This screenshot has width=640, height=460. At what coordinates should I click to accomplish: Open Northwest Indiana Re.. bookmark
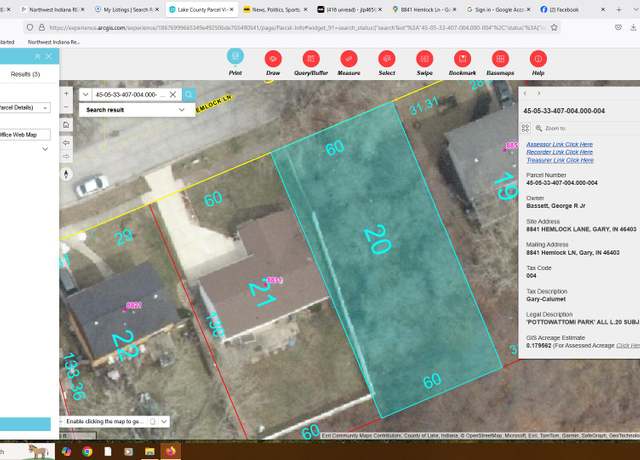click(53, 42)
